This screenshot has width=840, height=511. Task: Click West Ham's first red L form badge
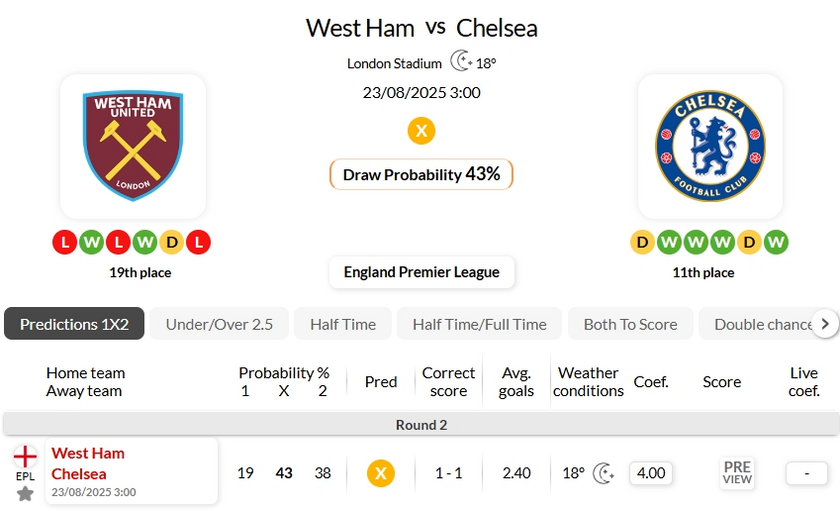(x=65, y=242)
